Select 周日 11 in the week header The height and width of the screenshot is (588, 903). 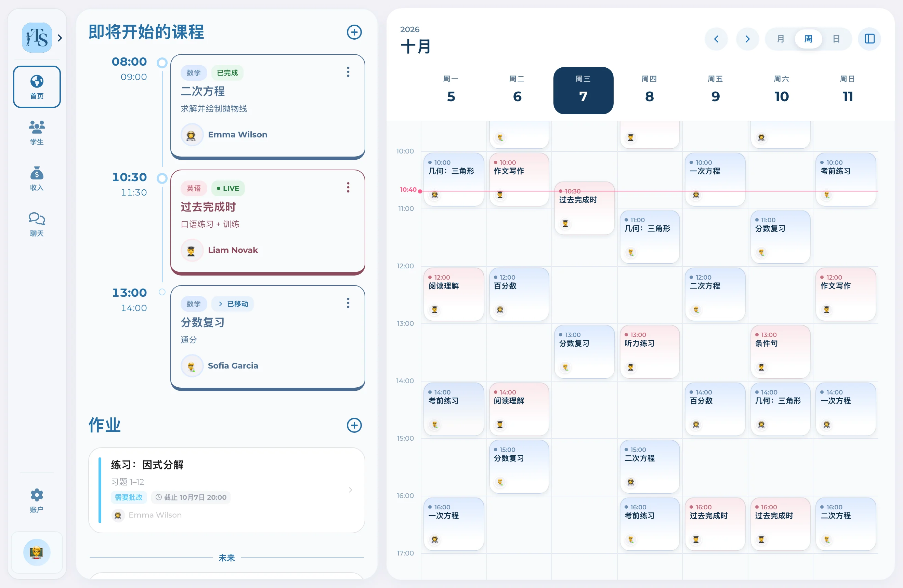pos(847,91)
